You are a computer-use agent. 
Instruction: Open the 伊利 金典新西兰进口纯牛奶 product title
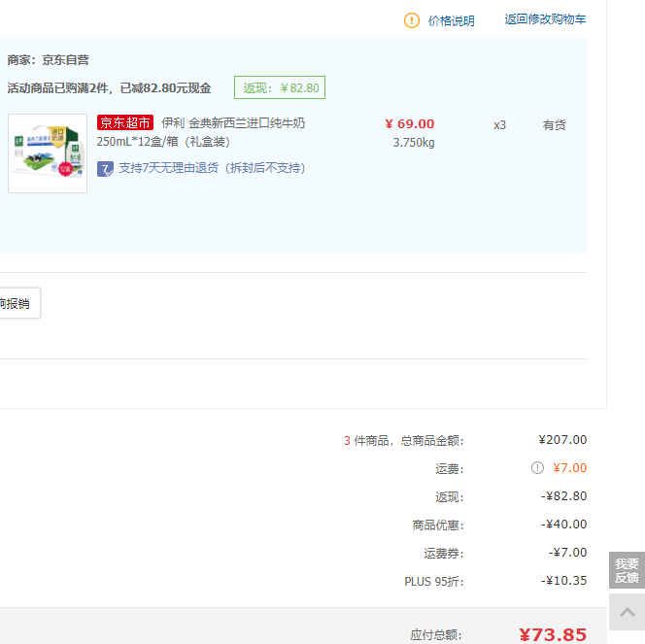(x=233, y=123)
